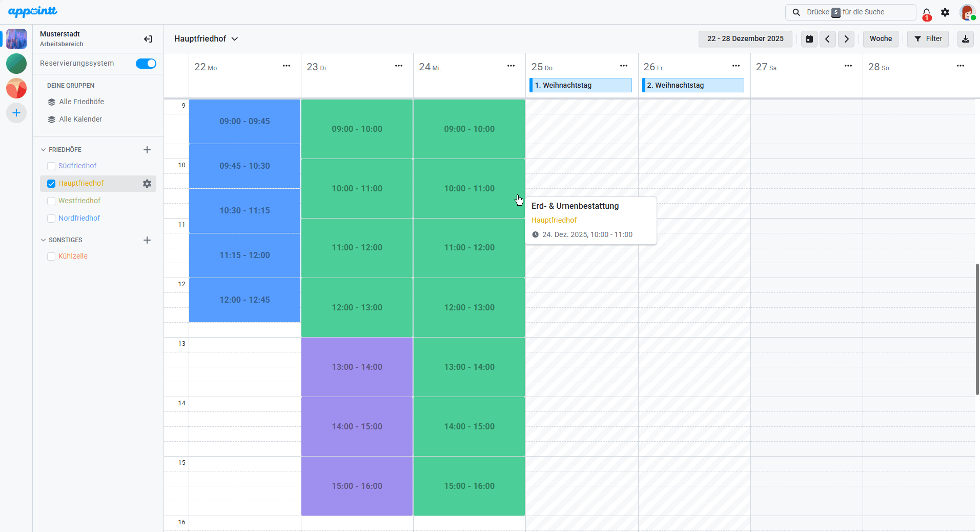
Task: Open the Hauptfriedhof calendar dropdown
Action: (x=206, y=39)
